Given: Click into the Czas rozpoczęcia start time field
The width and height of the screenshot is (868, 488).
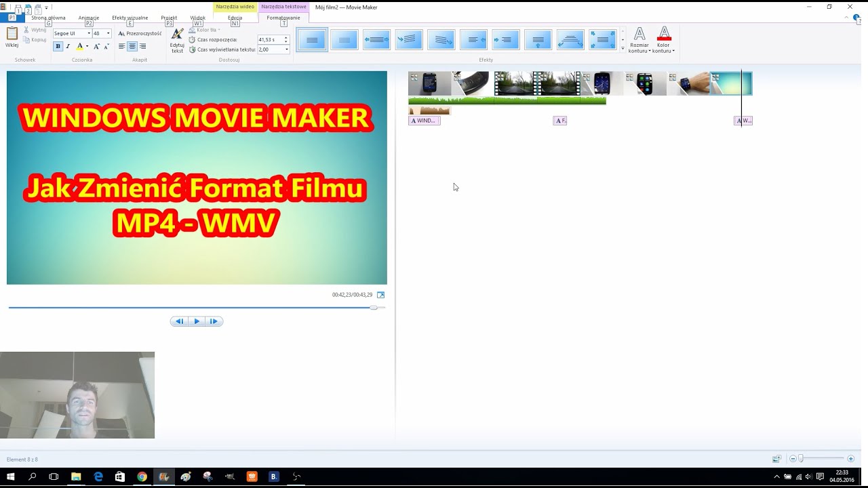Looking at the screenshot, I should (269, 39).
